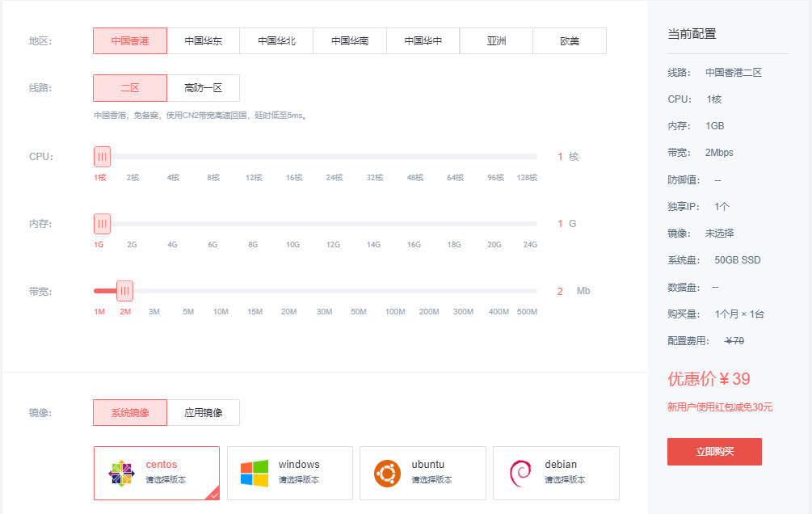Image resolution: width=812 pixels, height=514 pixels.
Task: Set bandwidth to 5M mark
Action: 188,312
